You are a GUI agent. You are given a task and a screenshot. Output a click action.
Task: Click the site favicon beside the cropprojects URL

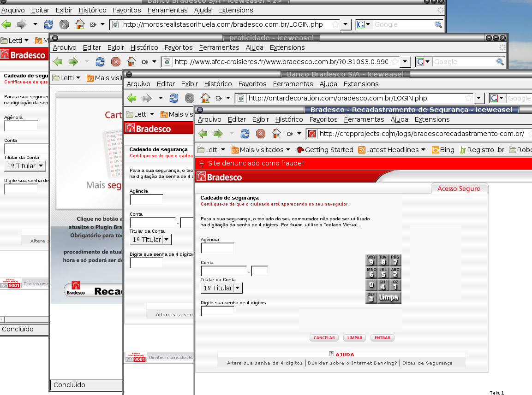312,134
